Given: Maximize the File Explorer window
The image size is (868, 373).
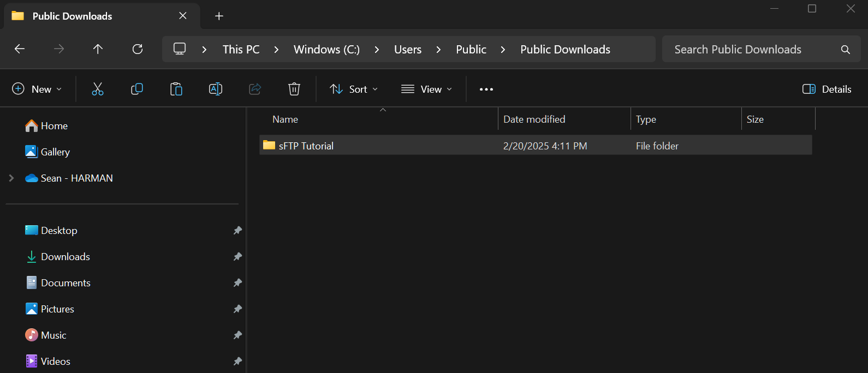Looking at the screenshot, I should coord(812,9).
